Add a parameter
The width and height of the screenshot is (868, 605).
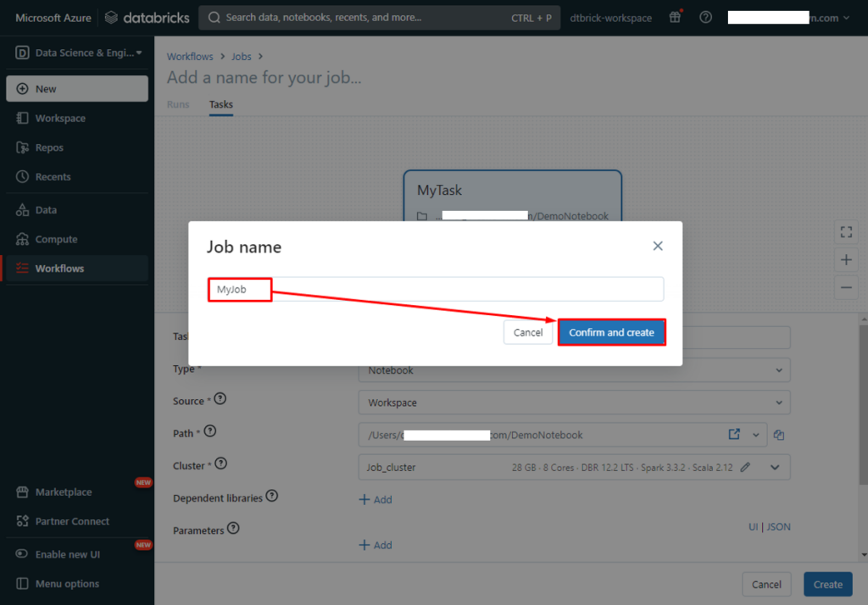click(376, 545)
